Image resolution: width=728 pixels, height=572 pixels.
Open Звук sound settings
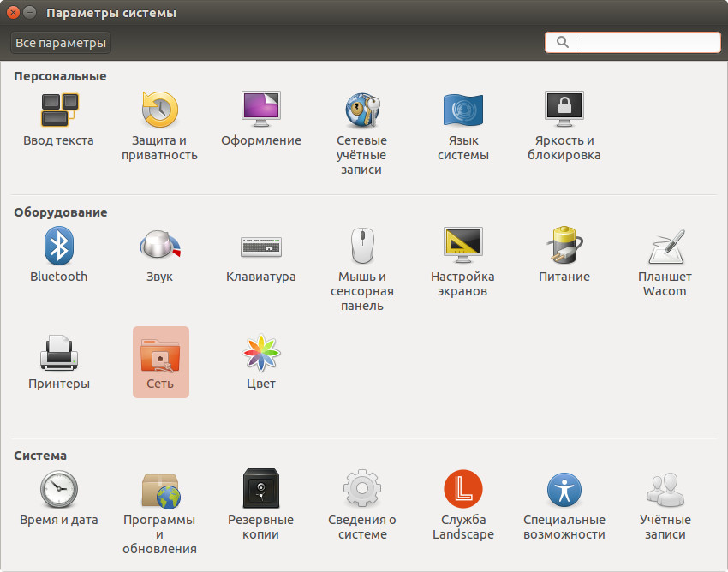[159, 247]
